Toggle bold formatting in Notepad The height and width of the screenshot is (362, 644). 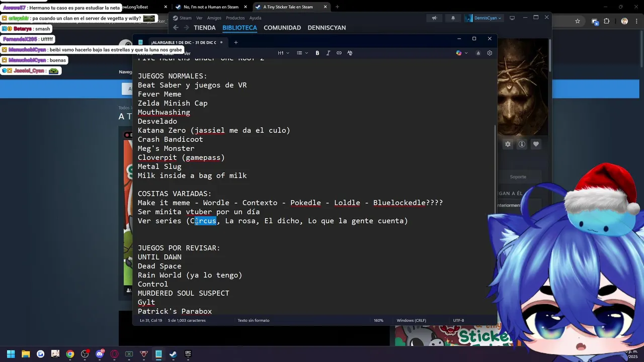[x=317, y=53]
